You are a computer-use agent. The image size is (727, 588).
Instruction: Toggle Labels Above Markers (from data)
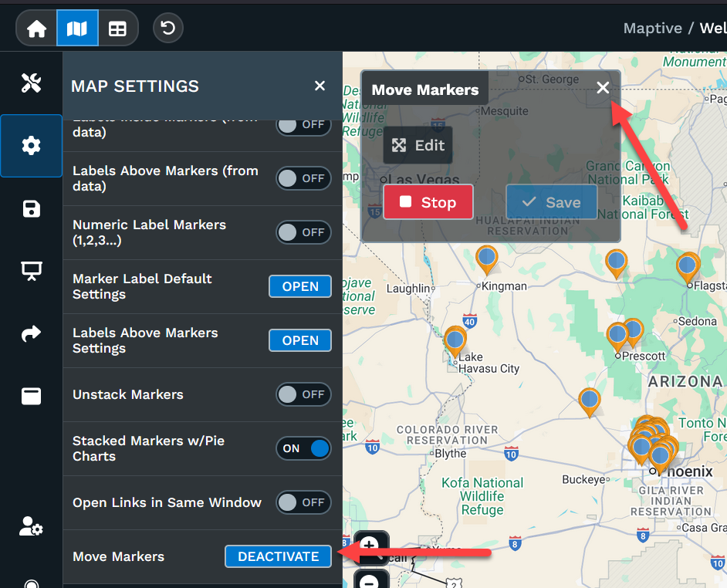pos(304,178)
